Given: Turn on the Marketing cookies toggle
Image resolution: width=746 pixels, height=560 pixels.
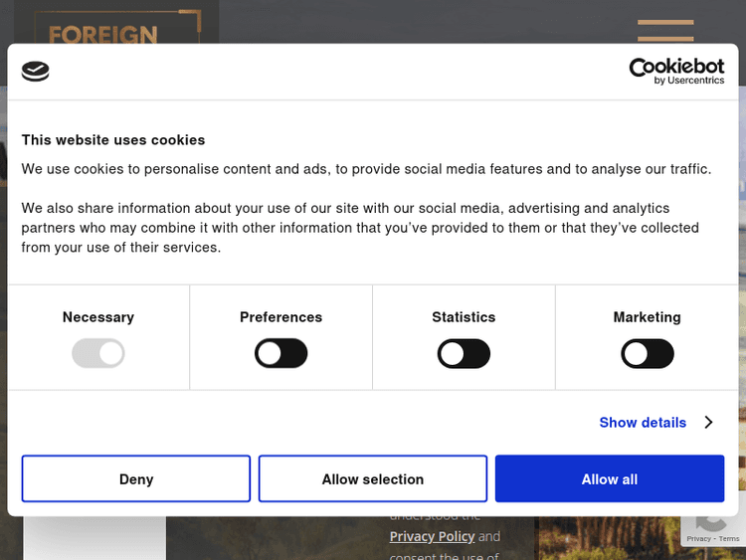Looking at the screenshot, I should tap(648, 353).
